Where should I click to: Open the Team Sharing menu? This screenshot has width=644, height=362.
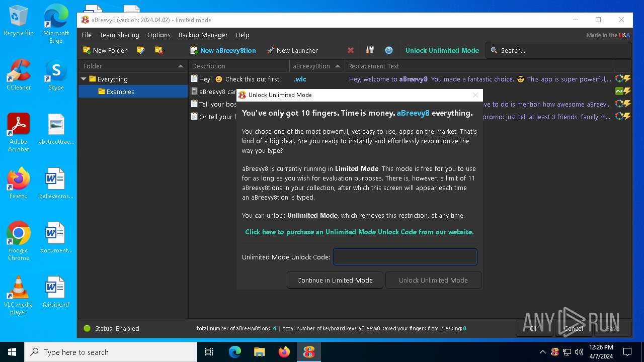click(119, 35)
